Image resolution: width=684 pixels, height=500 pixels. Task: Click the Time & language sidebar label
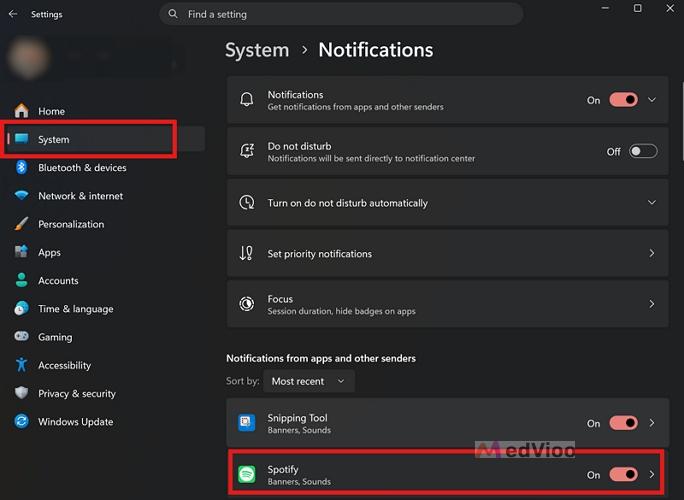coord(75,309)
